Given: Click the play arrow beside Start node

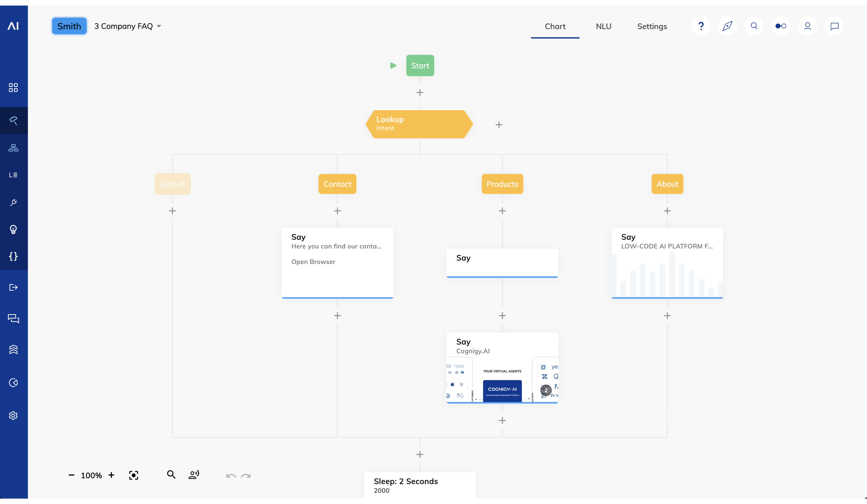Looking at the screenshot, I should (393, 65).
